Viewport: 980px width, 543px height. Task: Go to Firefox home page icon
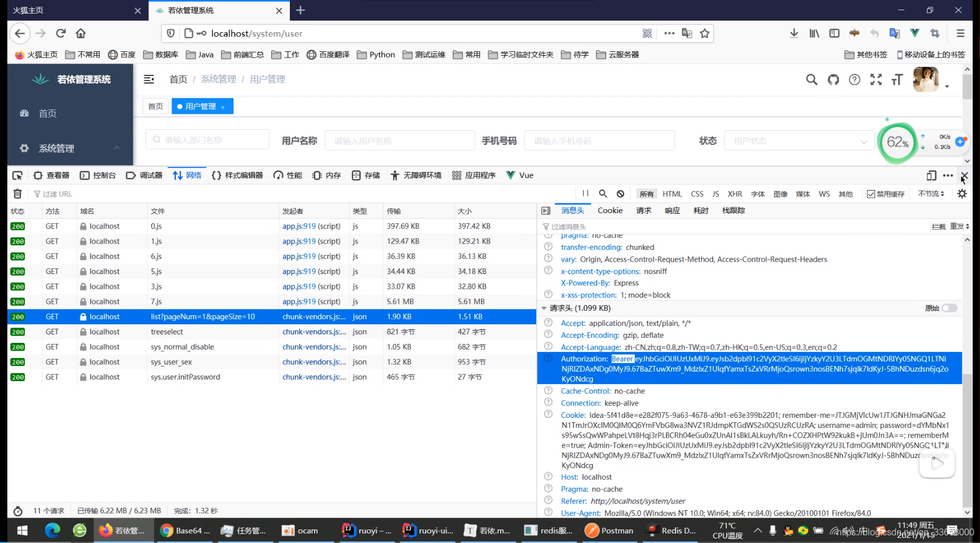[x=81, y=33]
